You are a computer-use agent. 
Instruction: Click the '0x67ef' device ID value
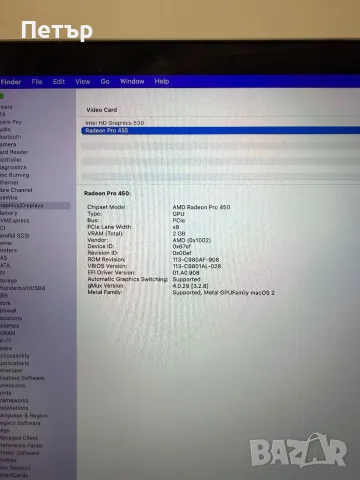(x=182, y=247)
